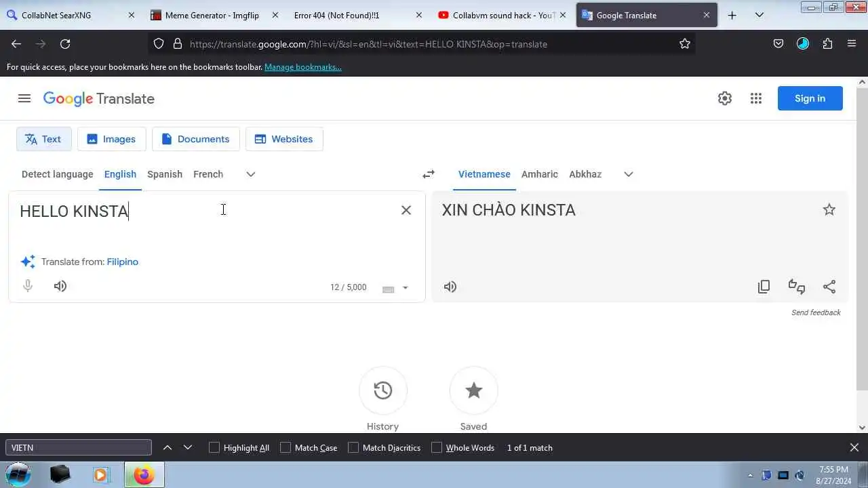Viewport: 868px width, 488px height.
Task: Bookmark this page star icon
Action: pyautogui.click(x=685, y=44)
